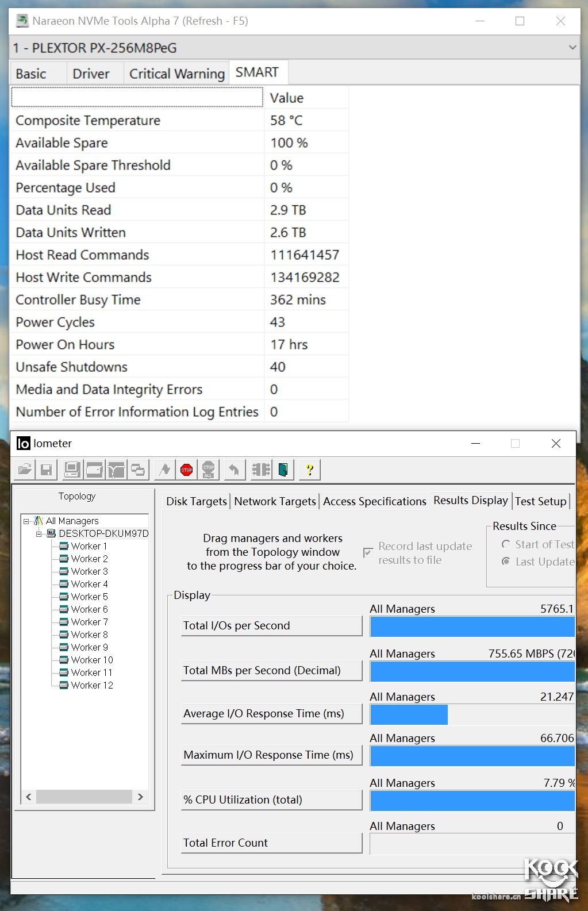Toggle Record last update results to file
The height and width of the screenshot is (911, 588).
(368, 553)
